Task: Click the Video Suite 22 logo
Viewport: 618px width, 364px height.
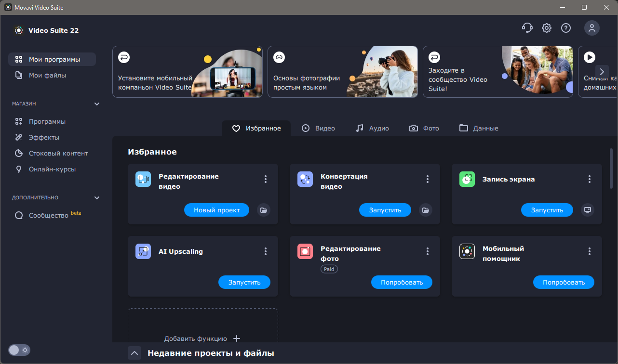Action: [18, 30]
